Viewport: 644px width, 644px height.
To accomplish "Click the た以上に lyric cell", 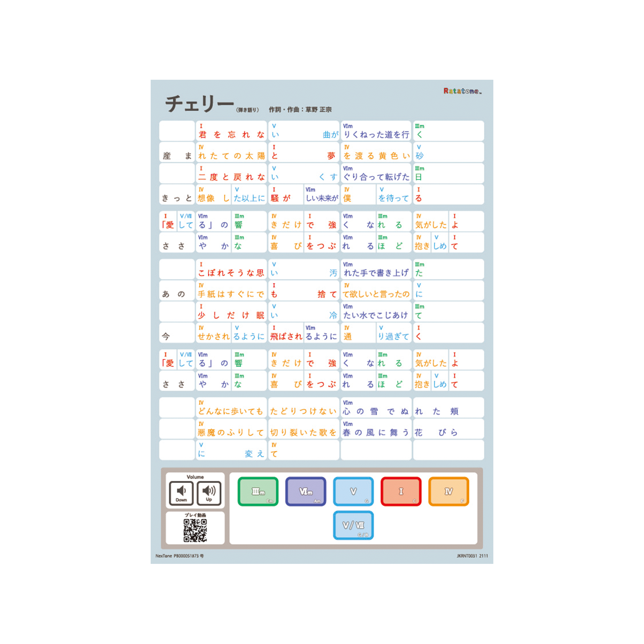I will (249, 194).
